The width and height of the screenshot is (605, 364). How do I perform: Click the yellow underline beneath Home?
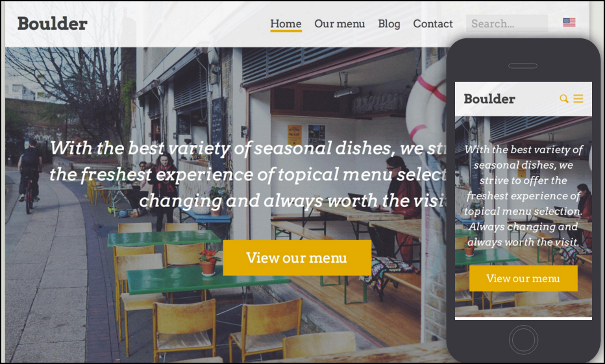(286, 30)
